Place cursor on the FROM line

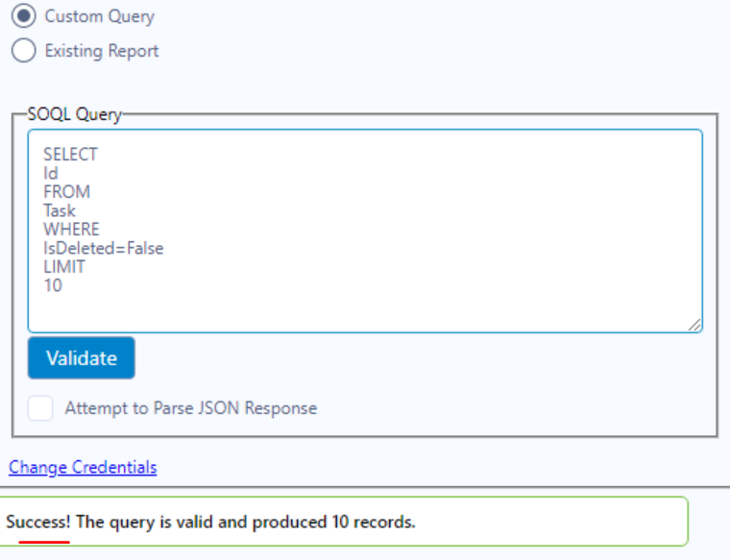[66, 192]
